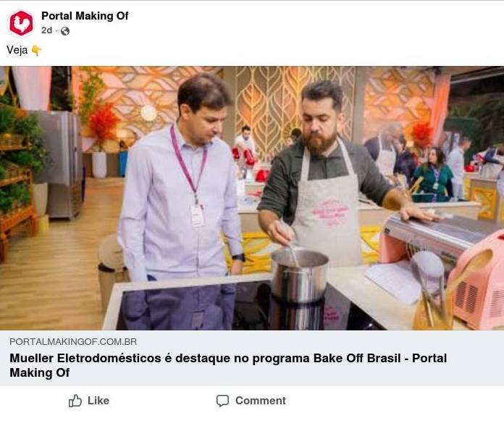Click the woman in green in the background
This screenshot has width=504, height=434.
click(433, 175)
